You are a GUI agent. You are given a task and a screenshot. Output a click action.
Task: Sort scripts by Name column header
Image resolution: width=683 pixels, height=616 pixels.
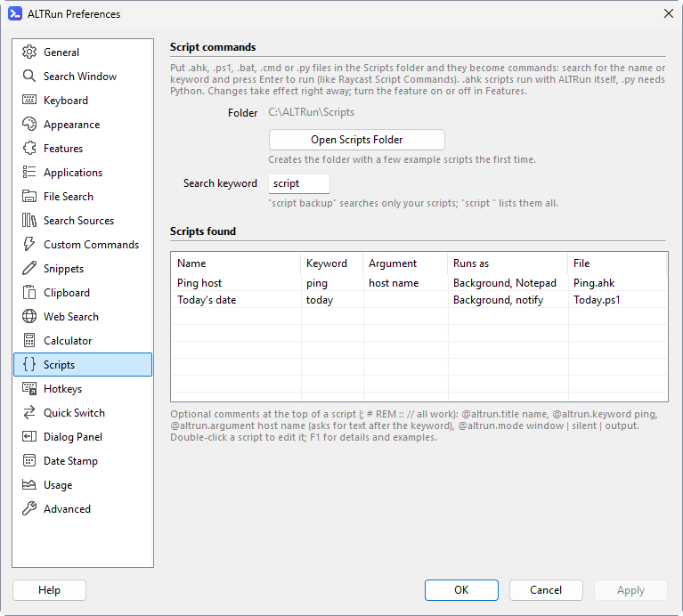click(x=236, y=263)
